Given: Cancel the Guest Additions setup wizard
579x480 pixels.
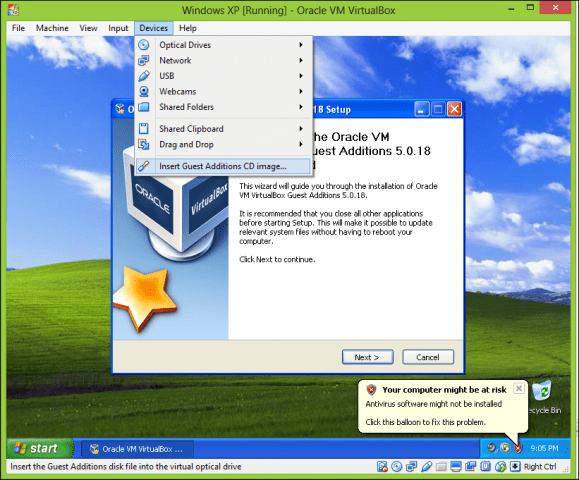Looking at the screenshot, I should [x=428, y=357].
